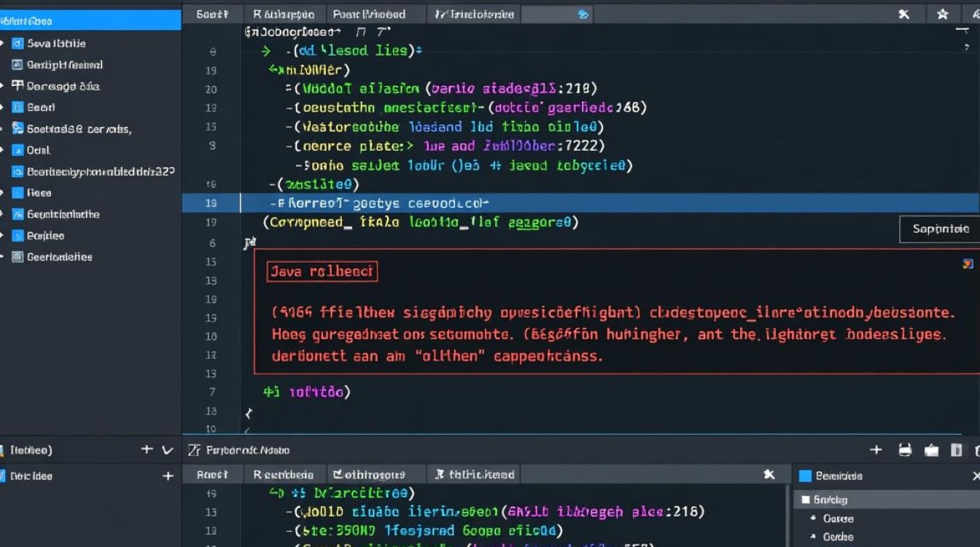Click the pin icon in lower editor tab bar
Screen dimensions: 980x547
769,475
